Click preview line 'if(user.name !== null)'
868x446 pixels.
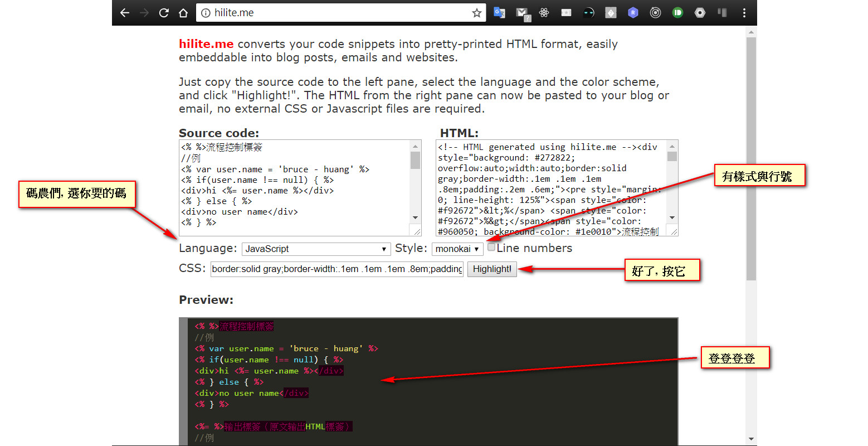click(269, 360)
